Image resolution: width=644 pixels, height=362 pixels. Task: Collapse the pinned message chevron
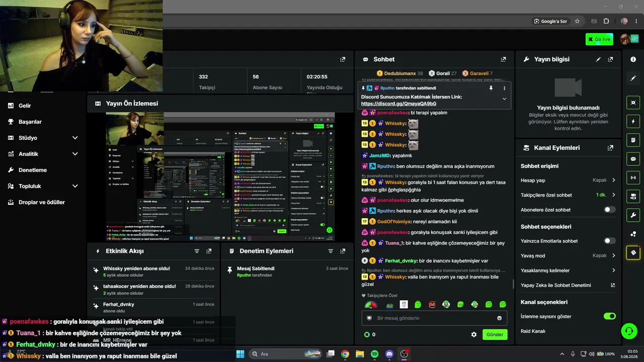point(504,99)
